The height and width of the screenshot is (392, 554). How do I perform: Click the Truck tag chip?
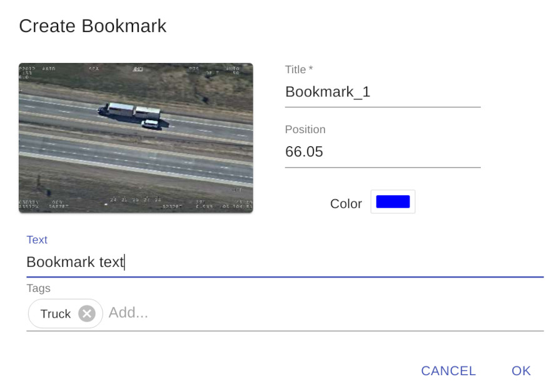(56, 313)
